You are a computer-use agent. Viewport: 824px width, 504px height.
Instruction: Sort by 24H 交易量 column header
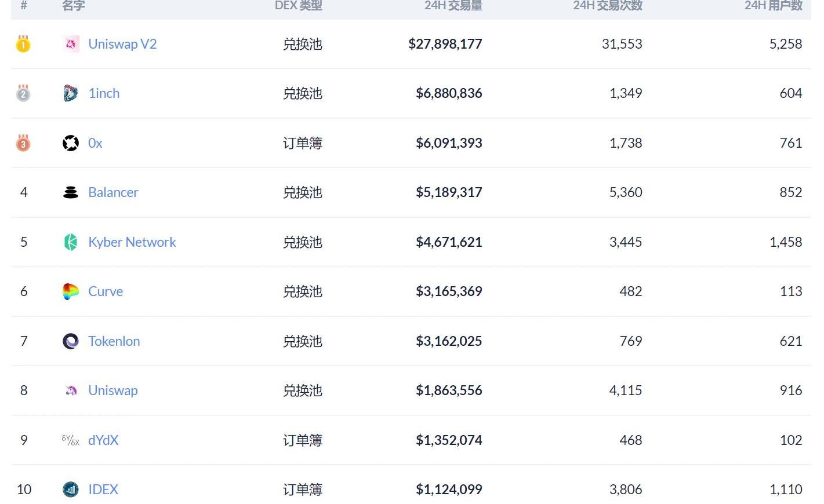pyautogui.click(x=453, y=6)
